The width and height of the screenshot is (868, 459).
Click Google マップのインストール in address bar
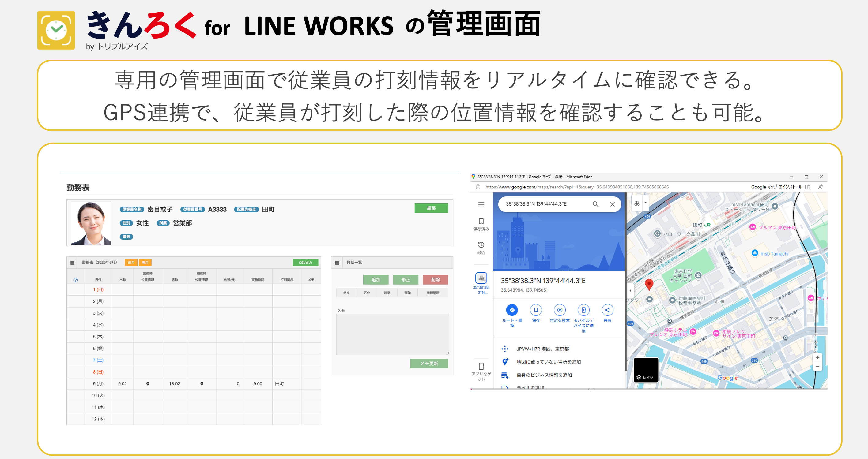pyautogui.click(x=776, y=187)
